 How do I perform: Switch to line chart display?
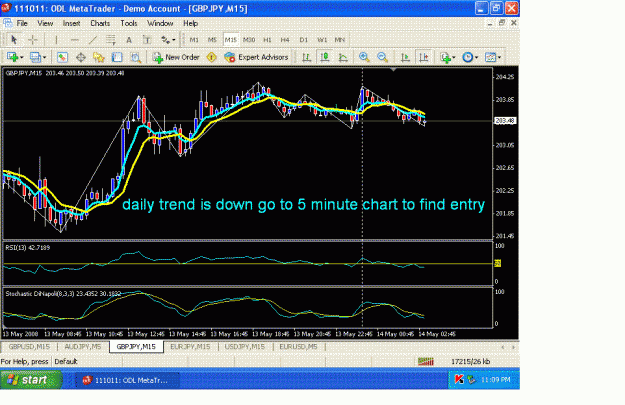(x=343, y=57)
